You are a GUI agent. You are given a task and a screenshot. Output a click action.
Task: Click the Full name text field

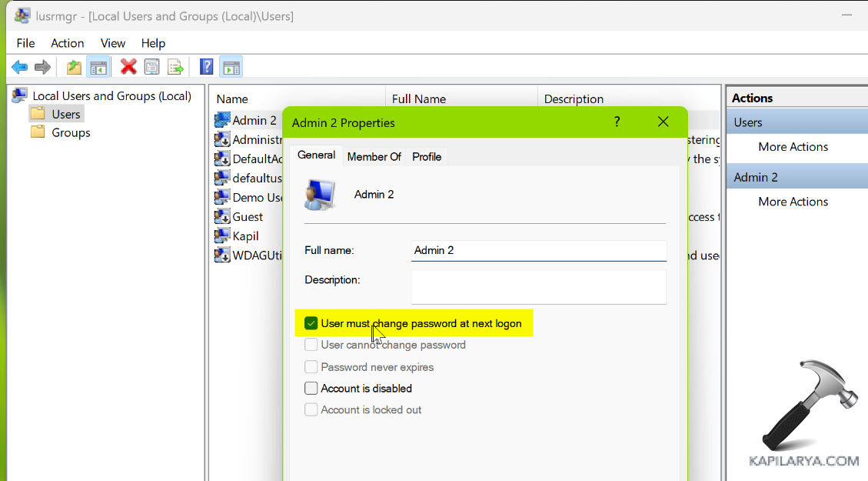coord(538,251)
